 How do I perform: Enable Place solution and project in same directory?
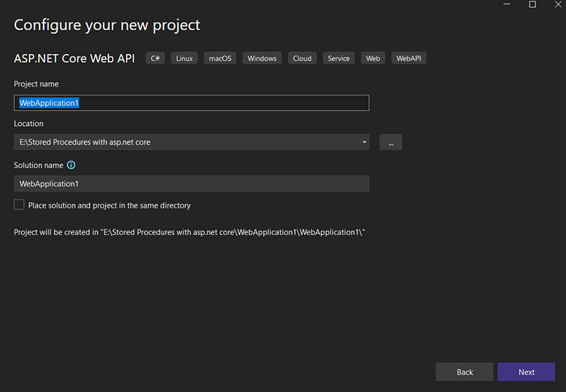click(x=19, y=204)
